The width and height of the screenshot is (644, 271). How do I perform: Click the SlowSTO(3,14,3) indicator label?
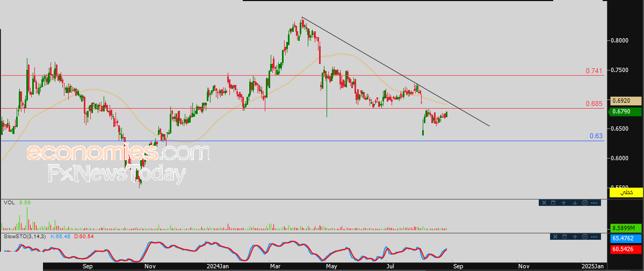(25, 237)
